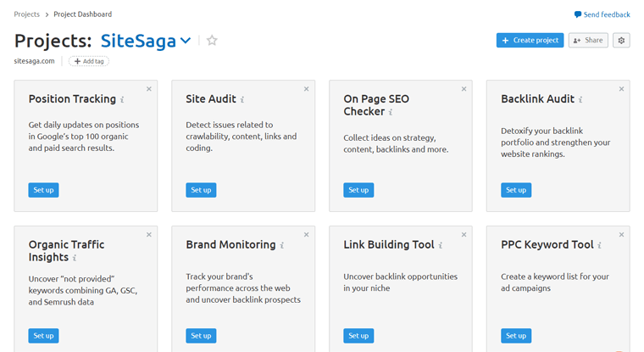Close the Organic Traffic Insights card
644x352 pixels.
149,234
